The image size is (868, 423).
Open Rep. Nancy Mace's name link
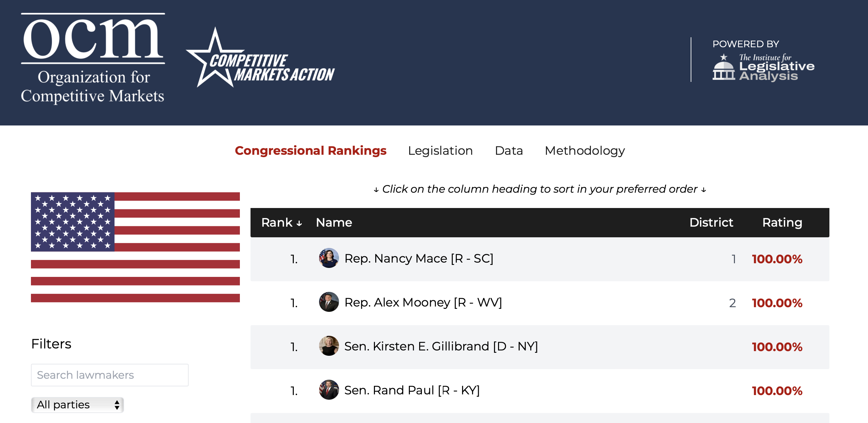[419, 259]
